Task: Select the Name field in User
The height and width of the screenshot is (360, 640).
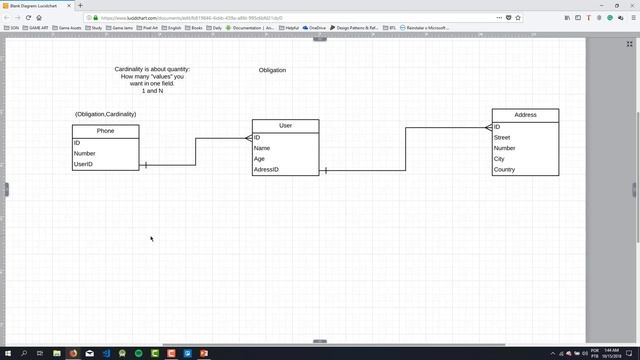Action: click(x=262, y=148)
